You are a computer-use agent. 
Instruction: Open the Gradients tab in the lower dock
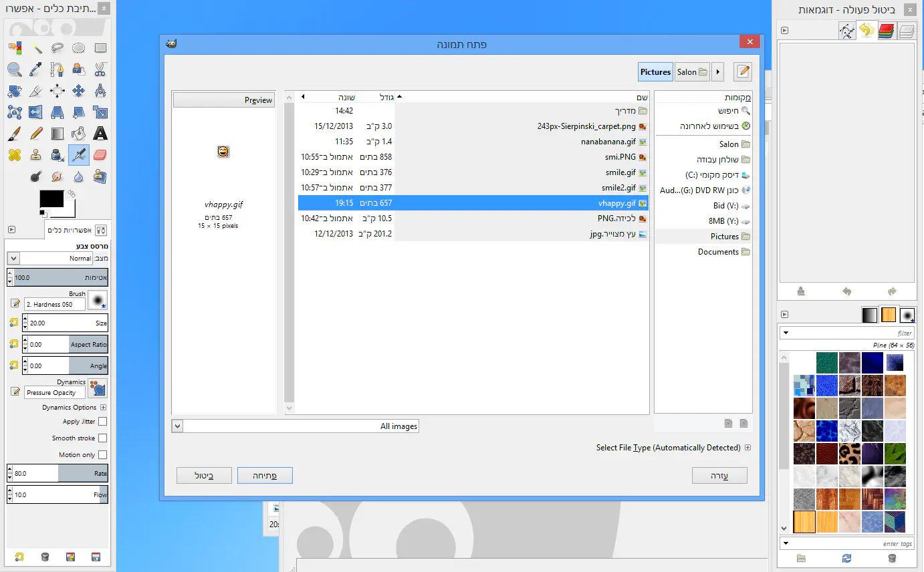(869, 315)
